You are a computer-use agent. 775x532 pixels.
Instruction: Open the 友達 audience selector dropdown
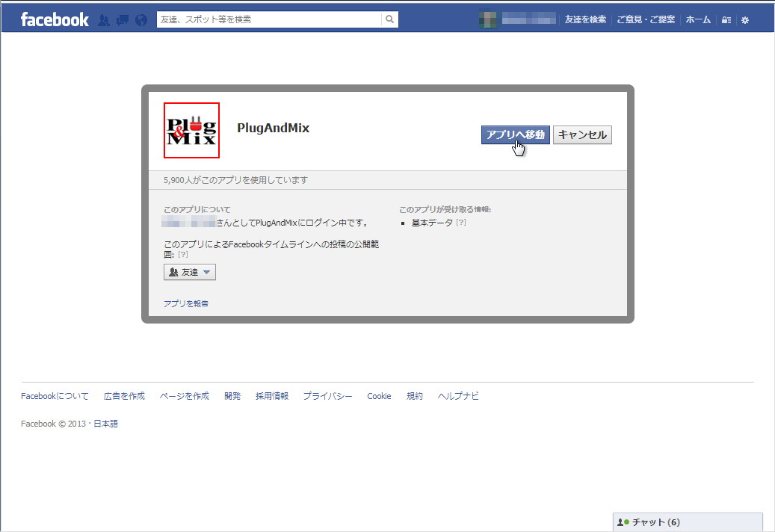click(189, 272)
